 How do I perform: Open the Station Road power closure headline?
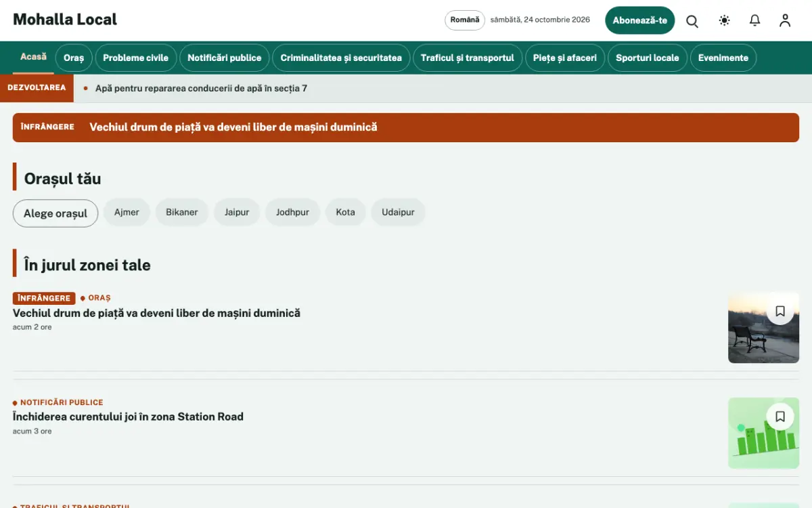[128, 417]
